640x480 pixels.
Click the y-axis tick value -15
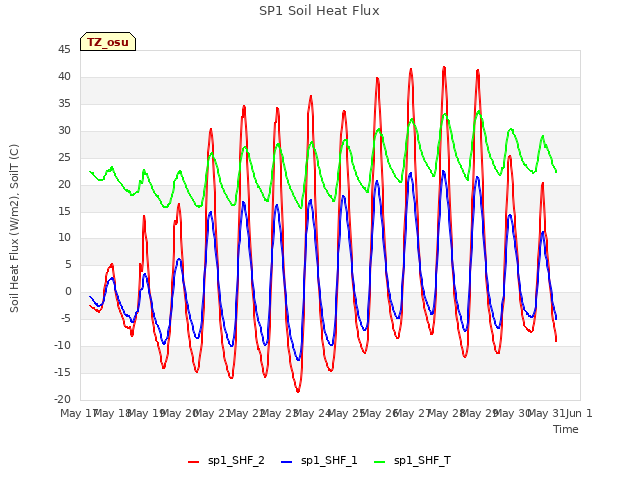[62, 373]
